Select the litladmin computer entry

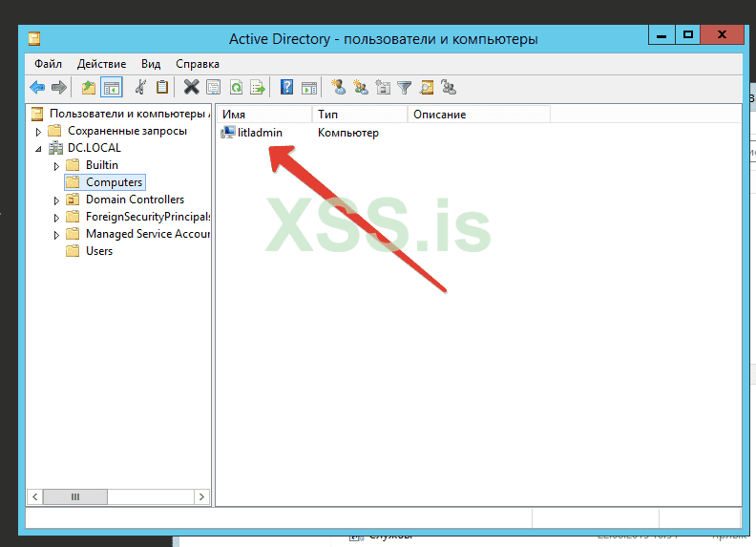(260, 132)
